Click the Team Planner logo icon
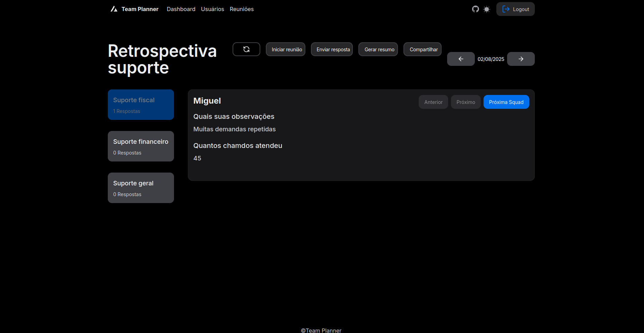This screenshot has width=644, height=333. pos(114,9)
